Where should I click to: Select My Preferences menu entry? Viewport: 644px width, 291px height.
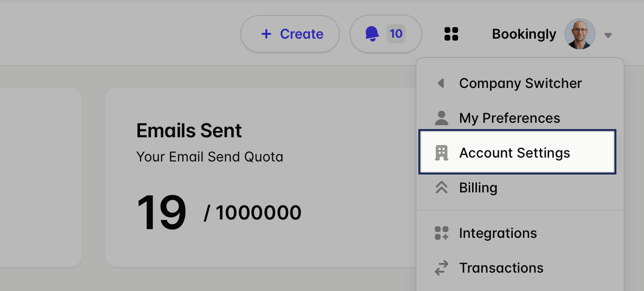click(x=509, y=118)
